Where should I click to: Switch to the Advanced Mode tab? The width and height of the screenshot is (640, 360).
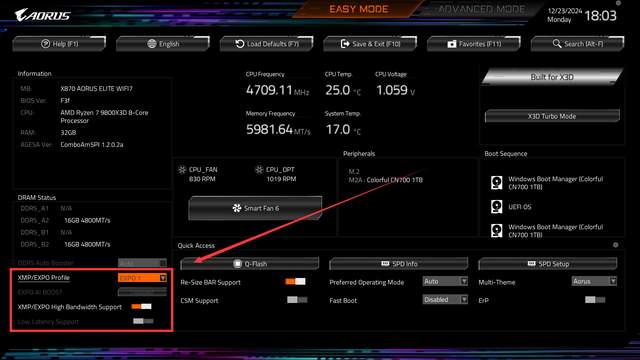point(482,9)
